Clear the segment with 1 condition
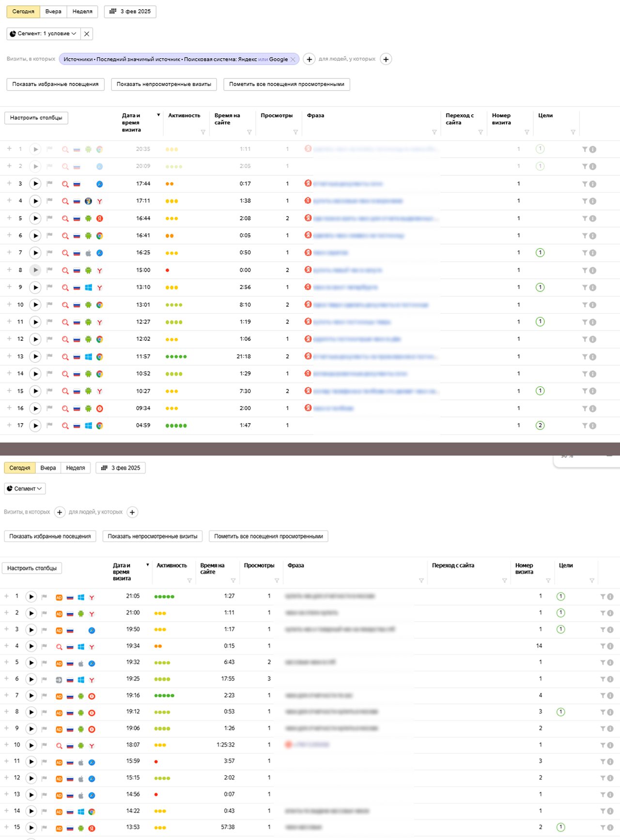This screenshot has height=840, width=620. pyautogui.click(x=87, y=33)
